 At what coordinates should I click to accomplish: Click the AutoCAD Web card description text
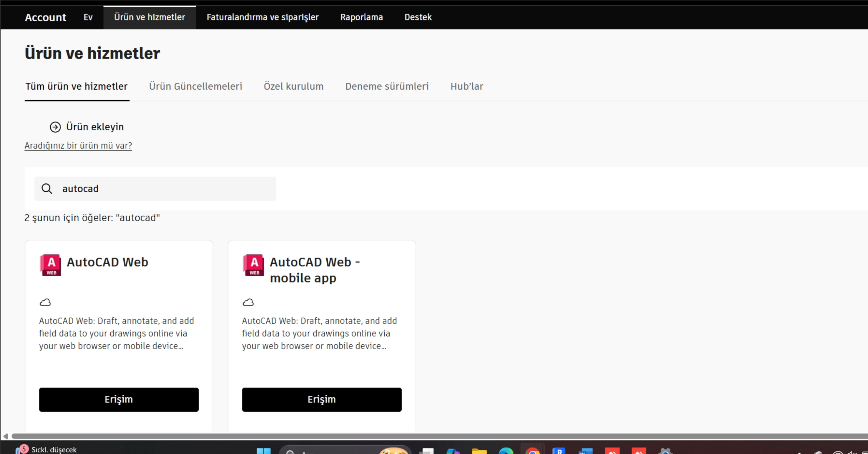click(117, 333)
